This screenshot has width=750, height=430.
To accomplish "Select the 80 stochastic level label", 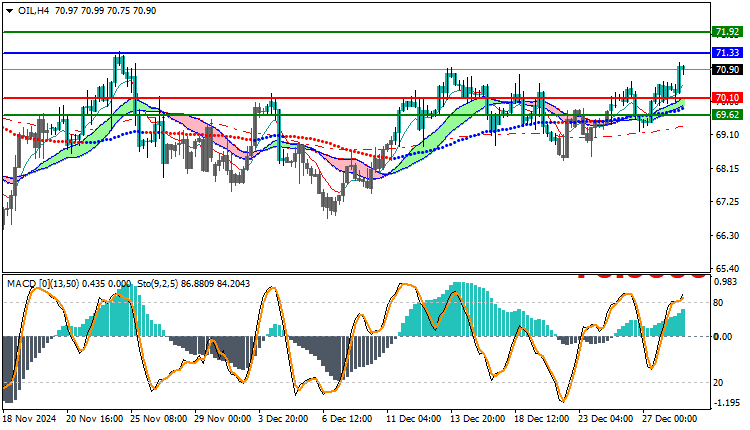I will (x=718, y=303).
